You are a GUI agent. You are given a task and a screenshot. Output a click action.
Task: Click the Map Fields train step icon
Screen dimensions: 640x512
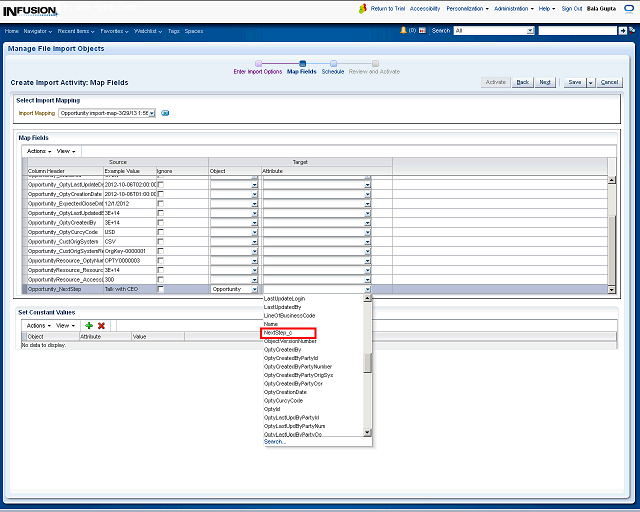point(301,63)
